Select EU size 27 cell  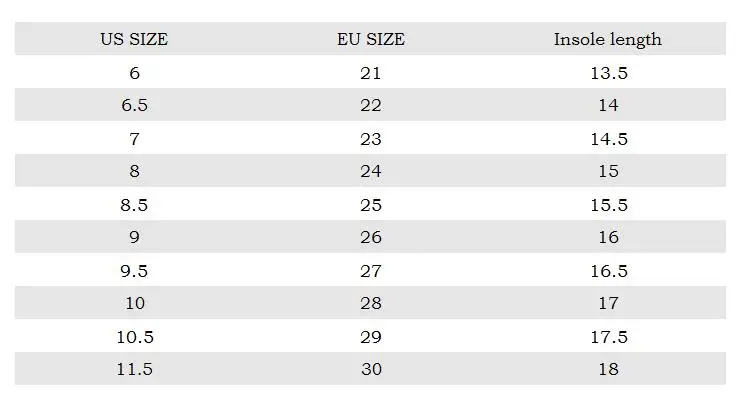click(370, 271)
